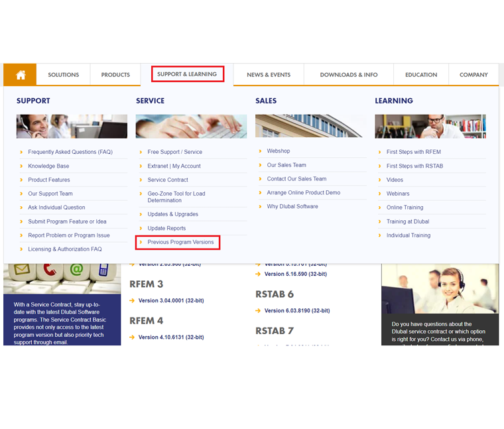Open Free Support / Service link

click(x=175, y=152)
